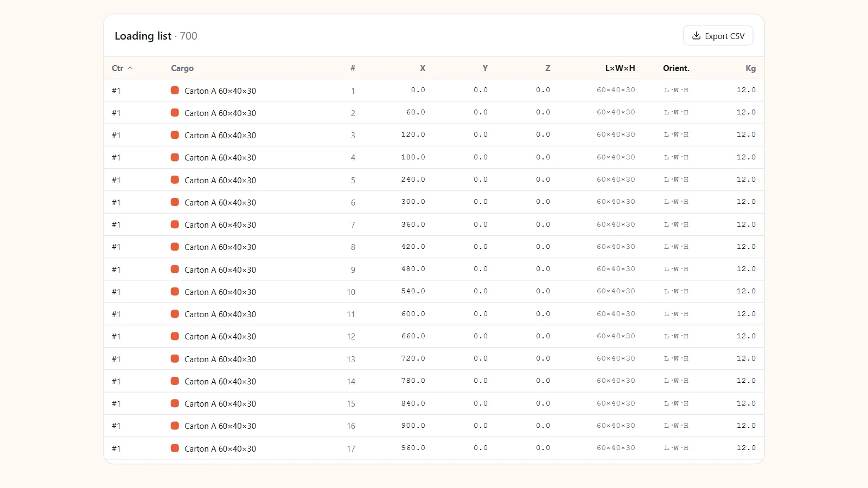Click the Y column header

[x=485, y=68]
